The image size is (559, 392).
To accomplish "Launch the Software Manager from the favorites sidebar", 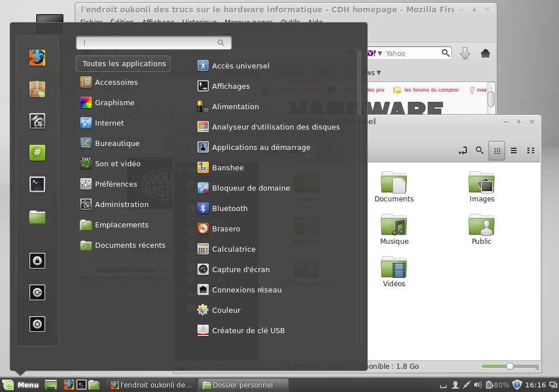I will pos(37,89).
